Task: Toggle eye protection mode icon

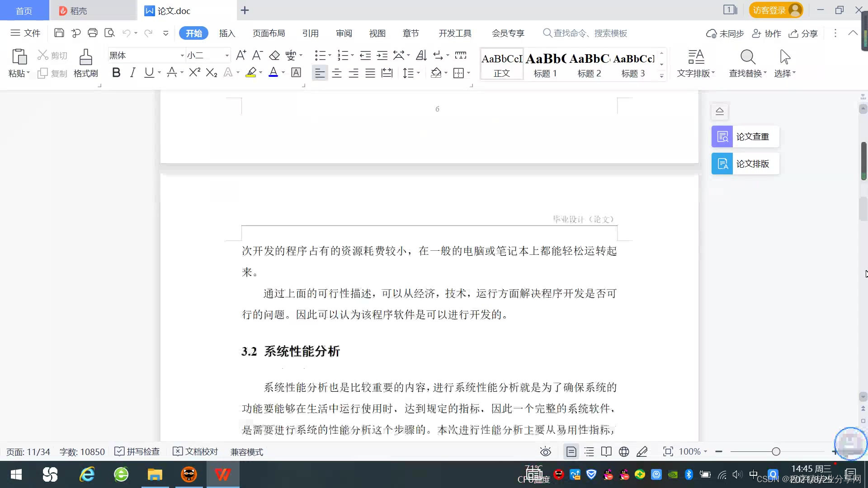Action: click(x=546, y=451)
